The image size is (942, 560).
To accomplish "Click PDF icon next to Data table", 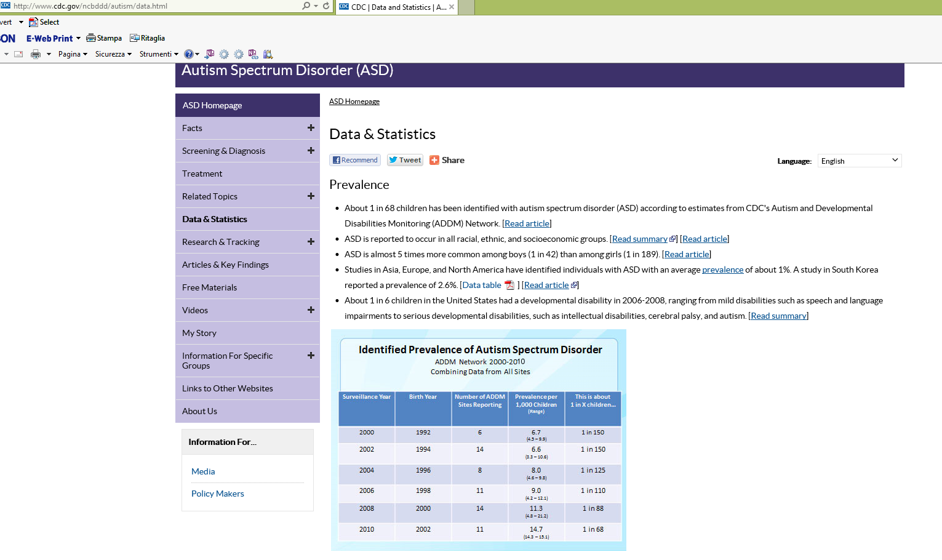I will [x=509, y=285].
